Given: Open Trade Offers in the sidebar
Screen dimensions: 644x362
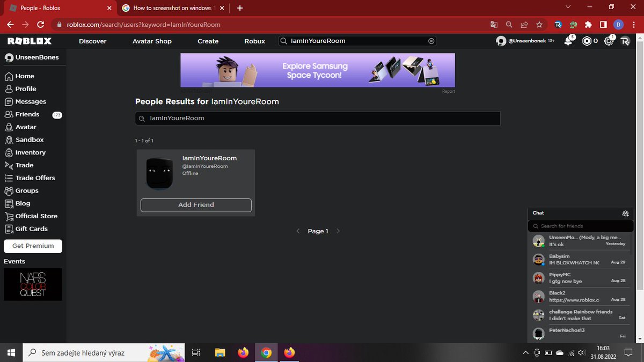Looking at the screenshot, I should point(30,178).
